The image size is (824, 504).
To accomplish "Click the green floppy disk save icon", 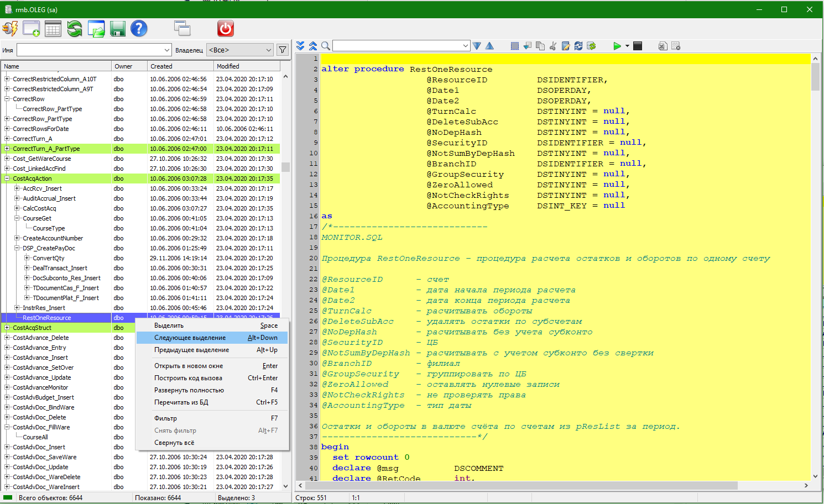I will pyautogui.click(x=117, y=29).
